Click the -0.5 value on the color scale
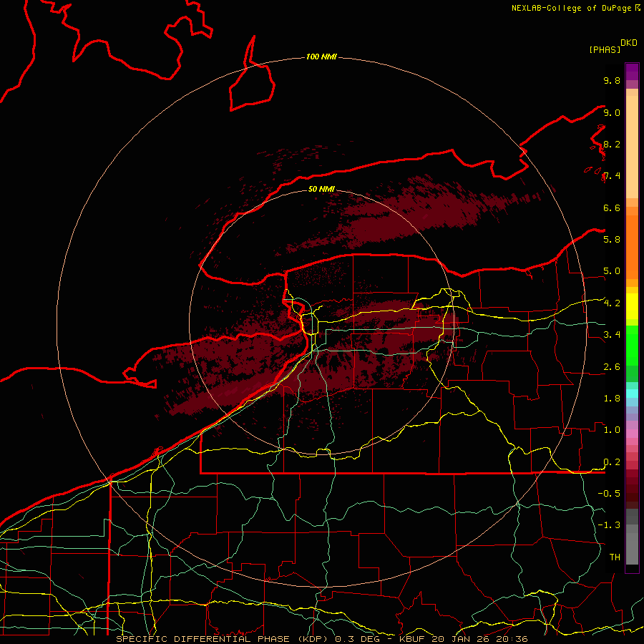The height and width of the screenshot is (644, 644). (609, 493)
